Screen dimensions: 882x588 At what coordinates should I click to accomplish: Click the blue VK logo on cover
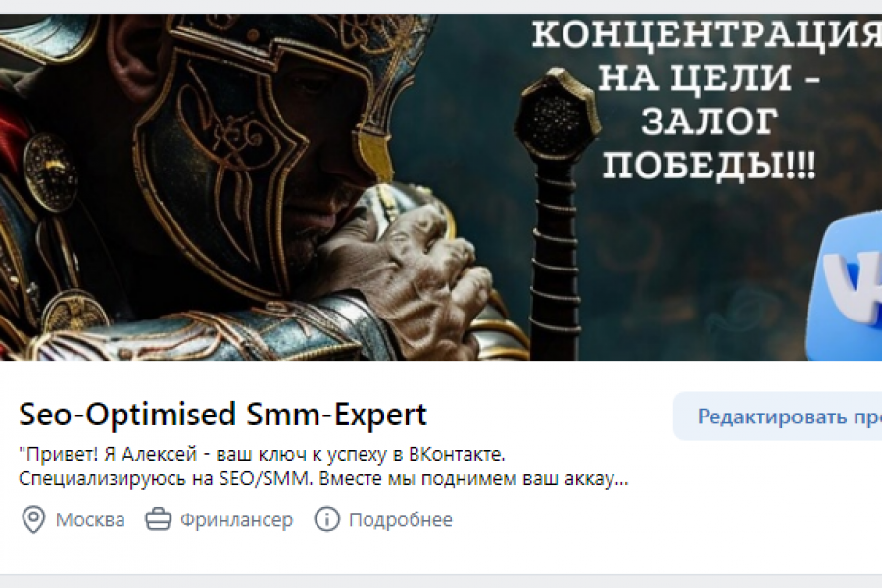coord(845,288)
